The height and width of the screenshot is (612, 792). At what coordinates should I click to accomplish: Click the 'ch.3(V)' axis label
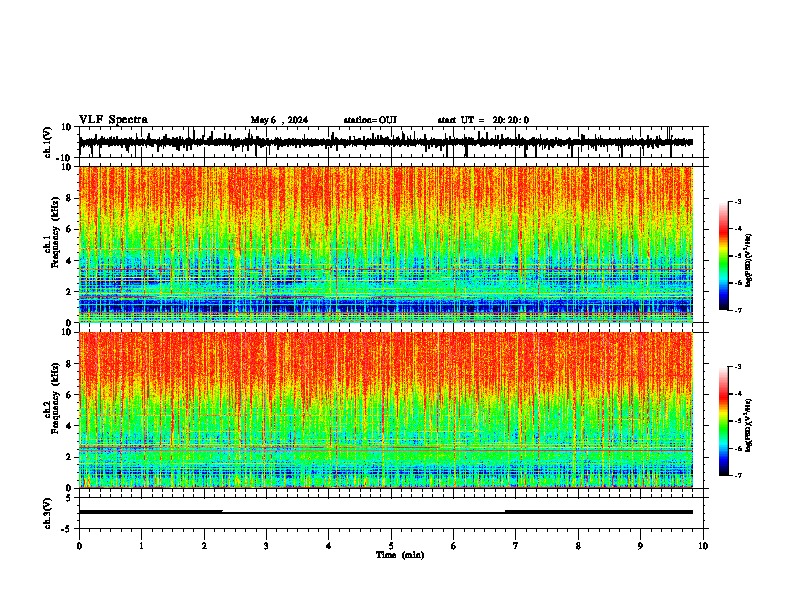[x=48, y=513]
